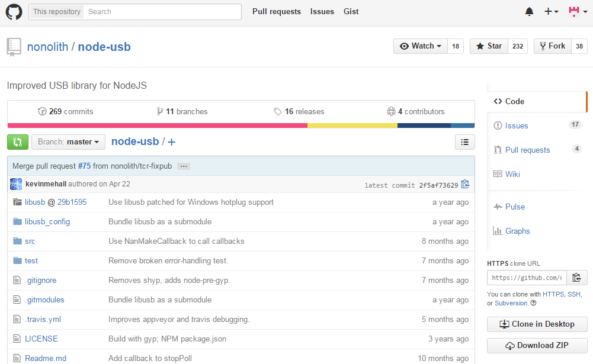Viewport: 593px width, 364px height.
Task: Copy the latest commit SHA clipboard icon
Action: click(x=465, y=184)
